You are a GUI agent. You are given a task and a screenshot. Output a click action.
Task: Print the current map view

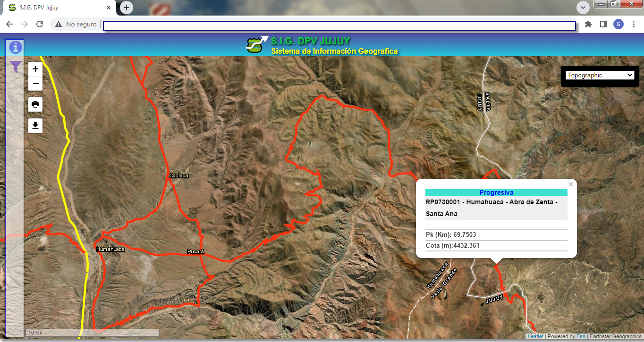pyautogui.click(x=35, y=104)
